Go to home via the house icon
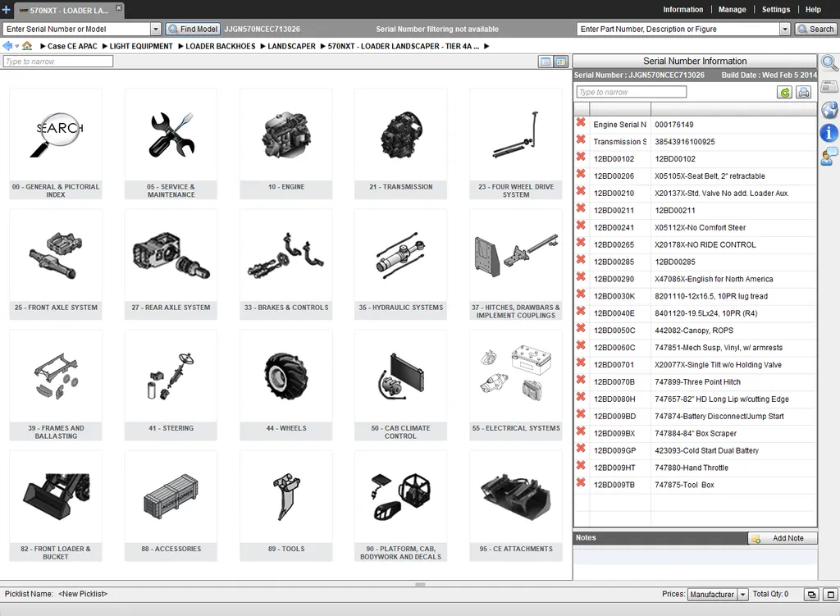The height and width of the screenshot is (616, 840). pyautogui.click(x=27, y=46)
